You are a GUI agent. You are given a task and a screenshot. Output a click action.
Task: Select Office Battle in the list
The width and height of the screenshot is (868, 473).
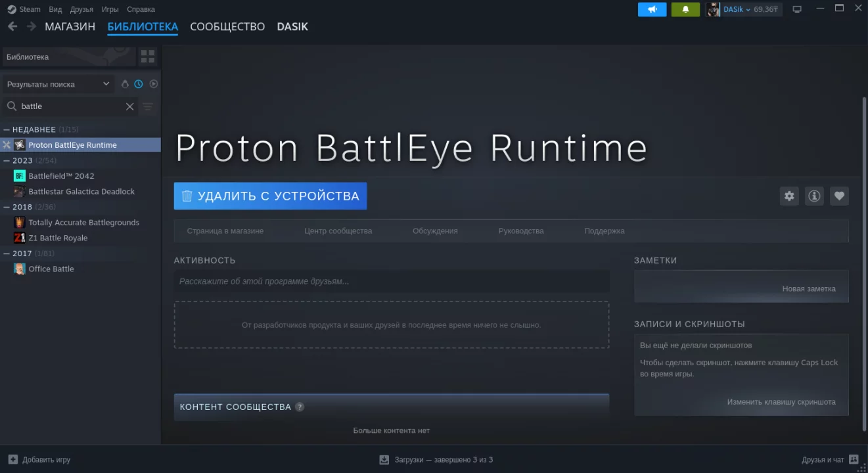pyautogui.click(x=81, y=269)
